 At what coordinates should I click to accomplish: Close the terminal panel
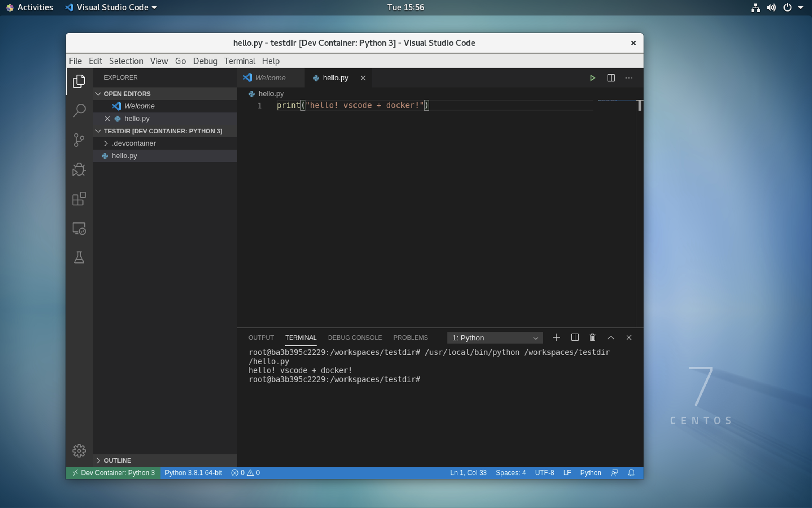629,337
